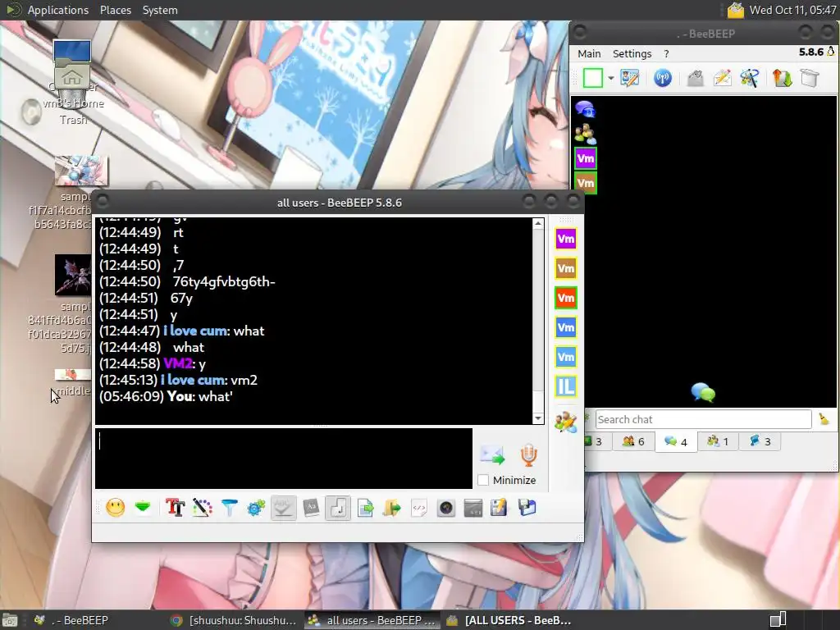This screenshot has width=840, height=630.
Task: Open the all-users chat bubble in BeeBEEP list
Action: pyautogui.click(x=585, y=109)
